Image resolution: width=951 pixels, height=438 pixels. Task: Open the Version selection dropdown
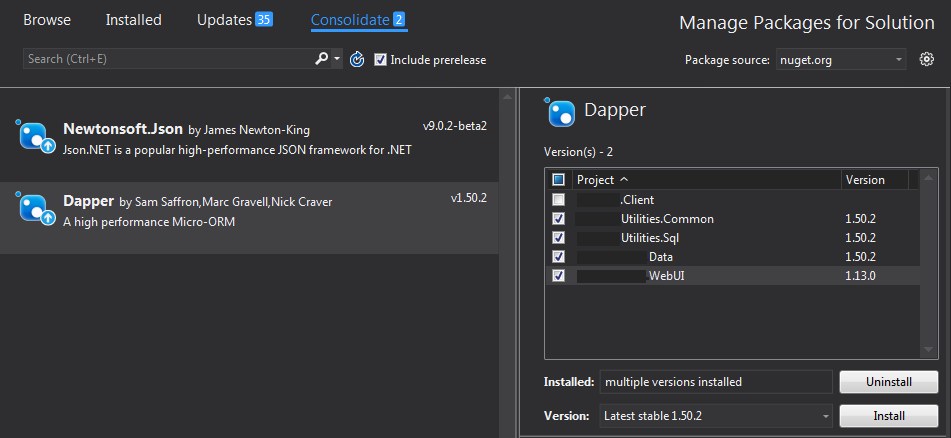click(716, 416)
